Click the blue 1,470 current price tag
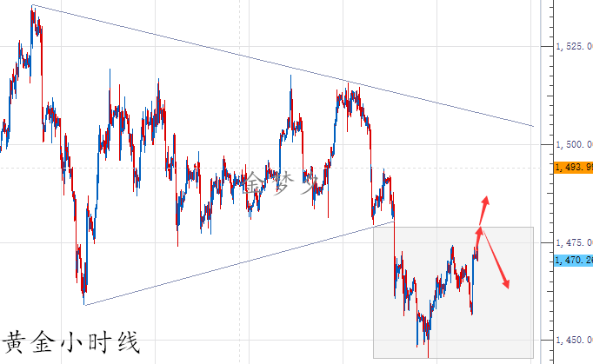The height and width of the screenshot is (364, 593). click(x=573, y=259)
